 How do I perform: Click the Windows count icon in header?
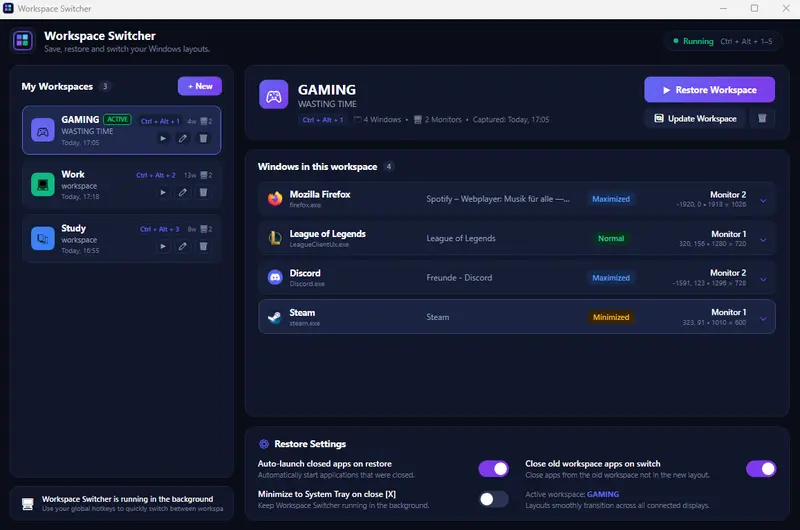click(x=358, y=120)
